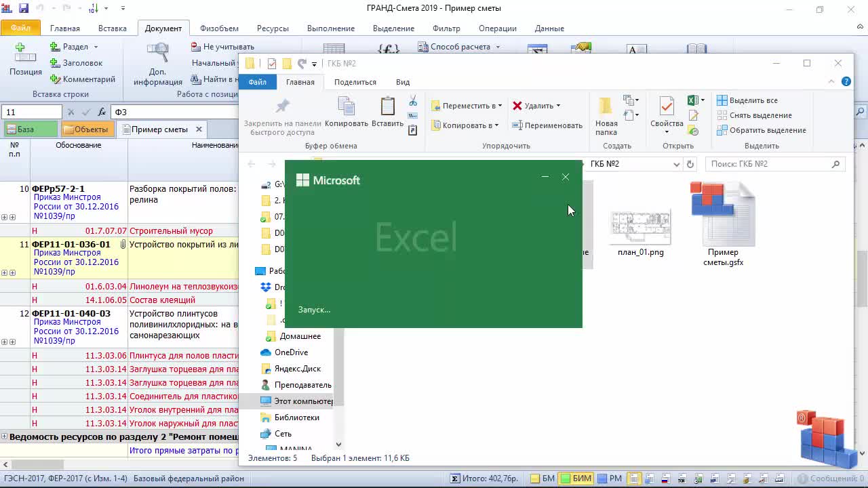The width and height of the screenshot is (868, 488).
Task: Click Переименовать in the Explorer ribbon
Action: (547, 125)
